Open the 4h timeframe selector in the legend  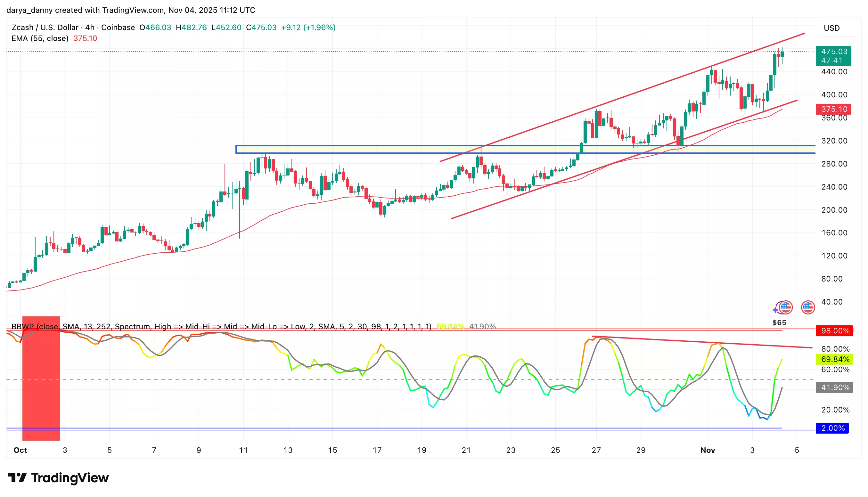click(90, 27)
